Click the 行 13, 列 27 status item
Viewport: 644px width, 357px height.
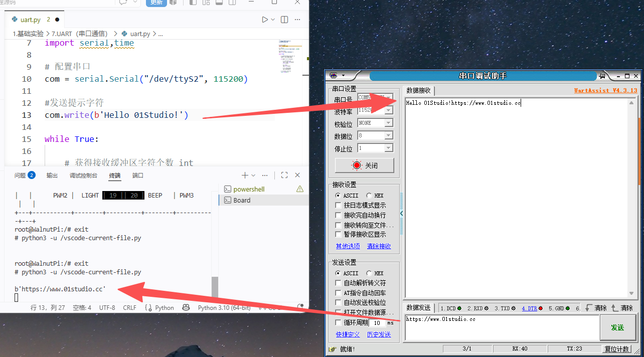coord(48,308)
